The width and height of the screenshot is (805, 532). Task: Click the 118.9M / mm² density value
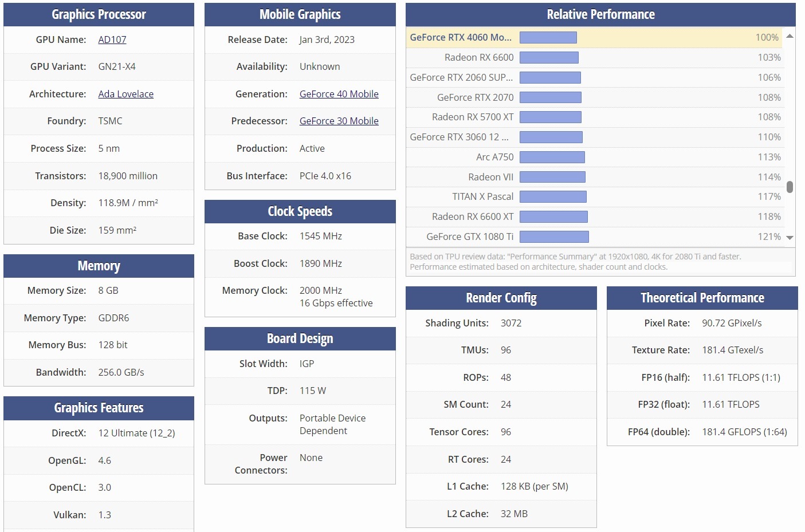tap(128, 203)
